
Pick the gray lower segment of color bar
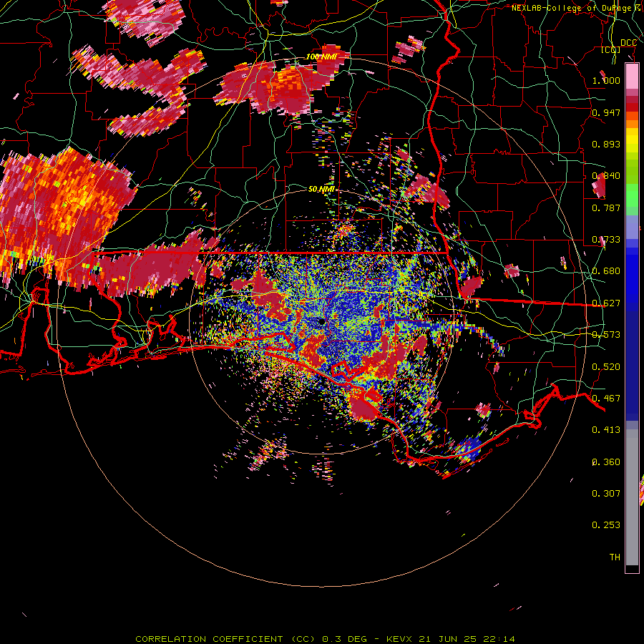(x=632, y=497)
